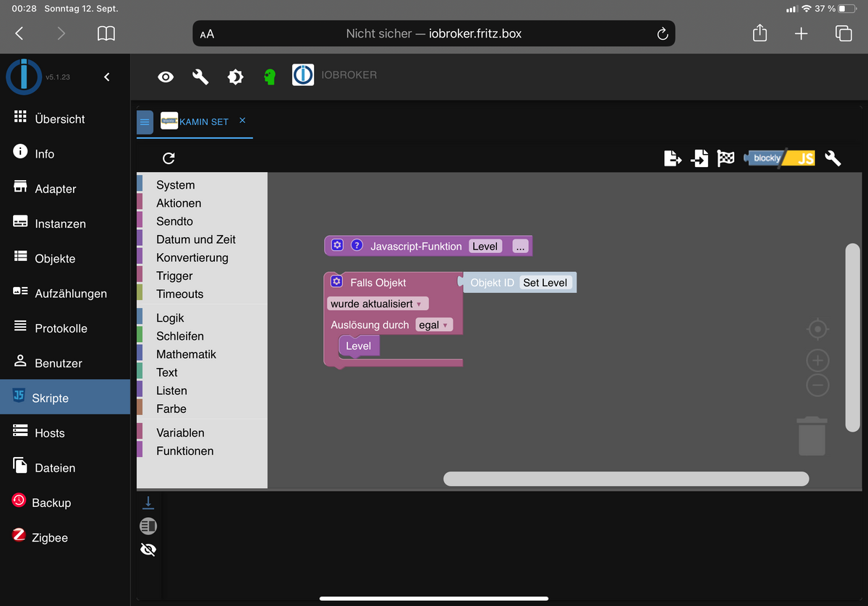Click the IOBROKER host logo in header

tap(303, 75)
